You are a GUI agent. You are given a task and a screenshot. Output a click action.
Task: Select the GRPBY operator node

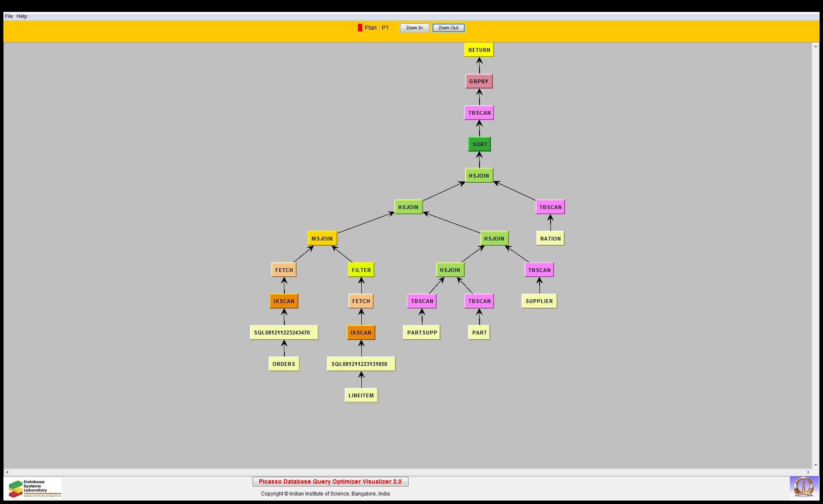(x=479, y=81)
